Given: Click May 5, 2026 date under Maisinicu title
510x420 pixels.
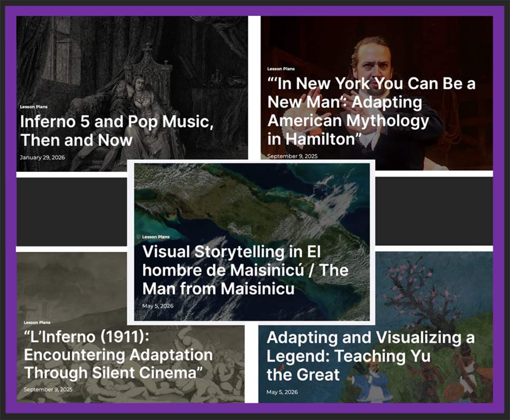Looking at the screenshot, I should (158, 306).
